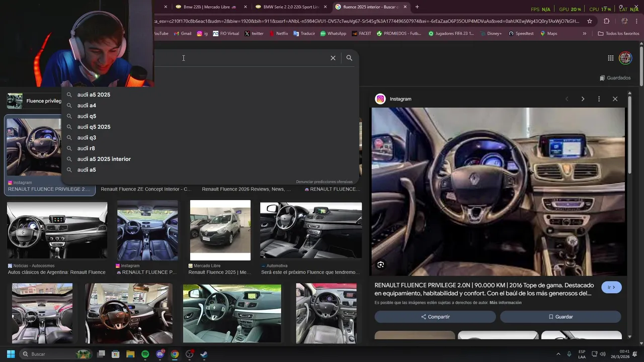Open the Discord taskbar icon
Screen dimensions: 644x362
coord(160,354)
